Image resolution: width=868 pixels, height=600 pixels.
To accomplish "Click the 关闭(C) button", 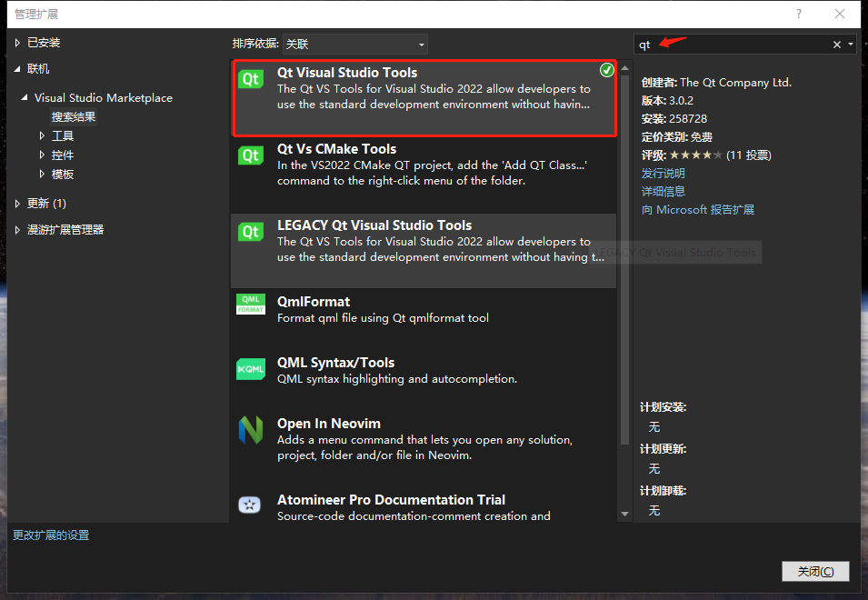I will pos(815,571).
